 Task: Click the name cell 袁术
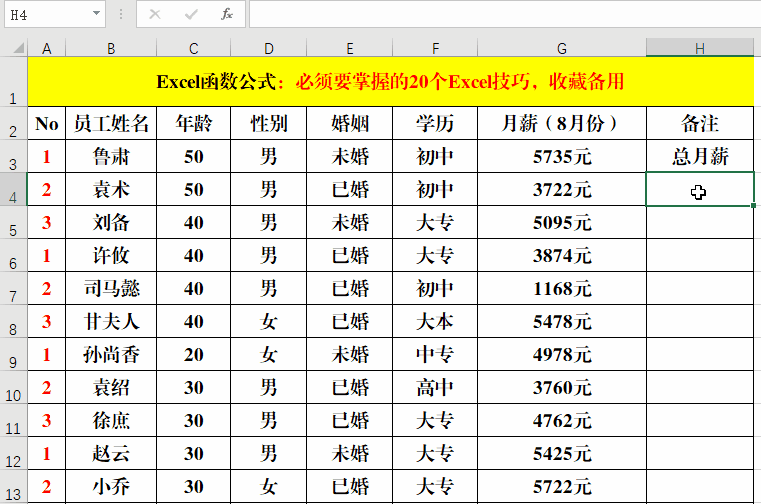tap(111, 189)
